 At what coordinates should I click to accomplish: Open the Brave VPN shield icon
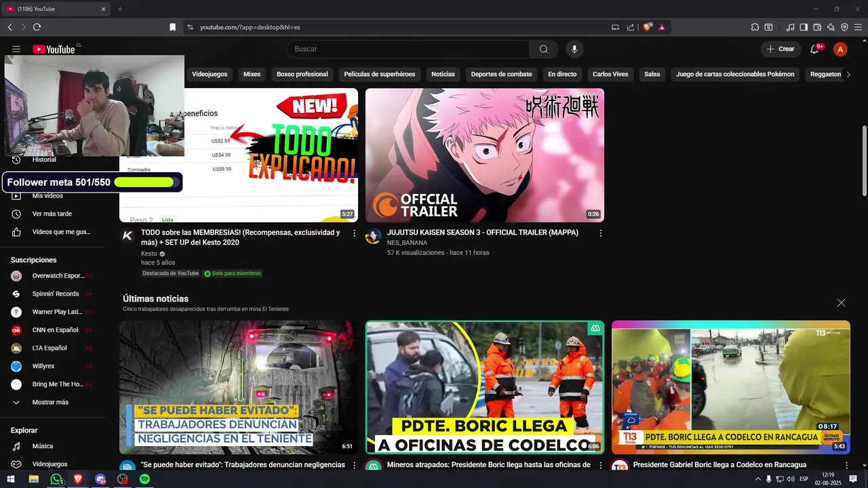[x=844, y=27]
